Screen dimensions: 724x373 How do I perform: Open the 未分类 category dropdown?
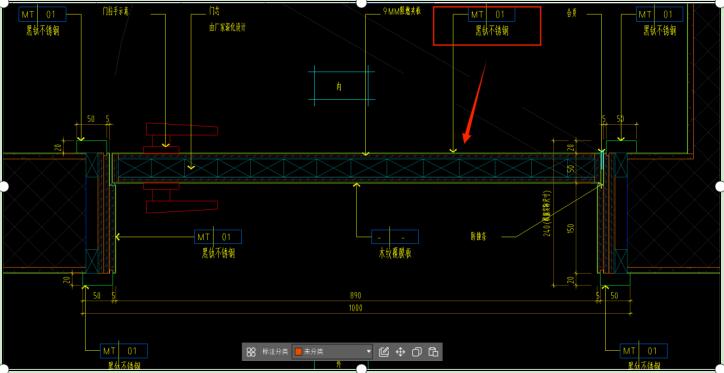click(332, 352)
